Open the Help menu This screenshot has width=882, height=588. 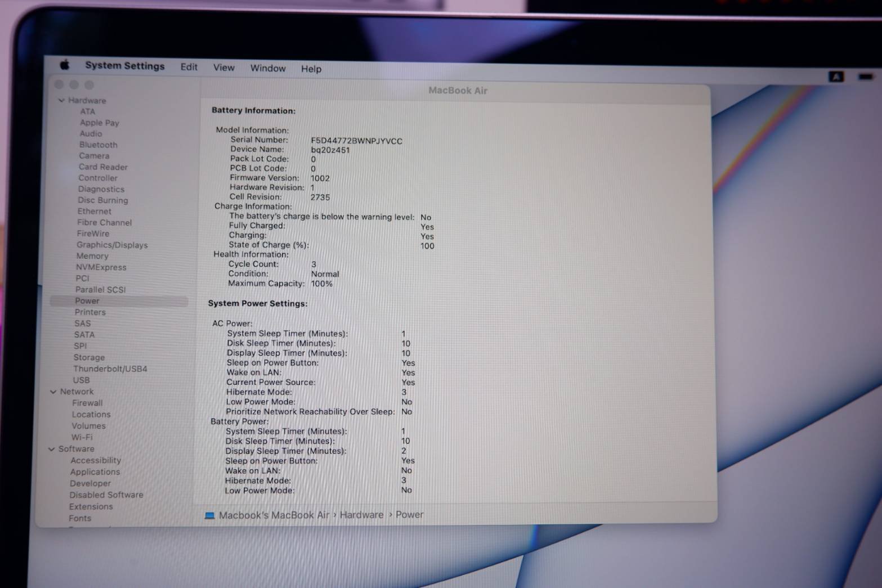point(311,69)
